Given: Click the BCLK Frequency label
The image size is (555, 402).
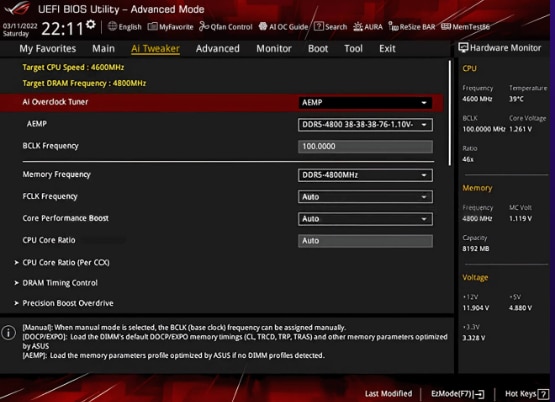Looking at the screenshot, I should 51,146.
